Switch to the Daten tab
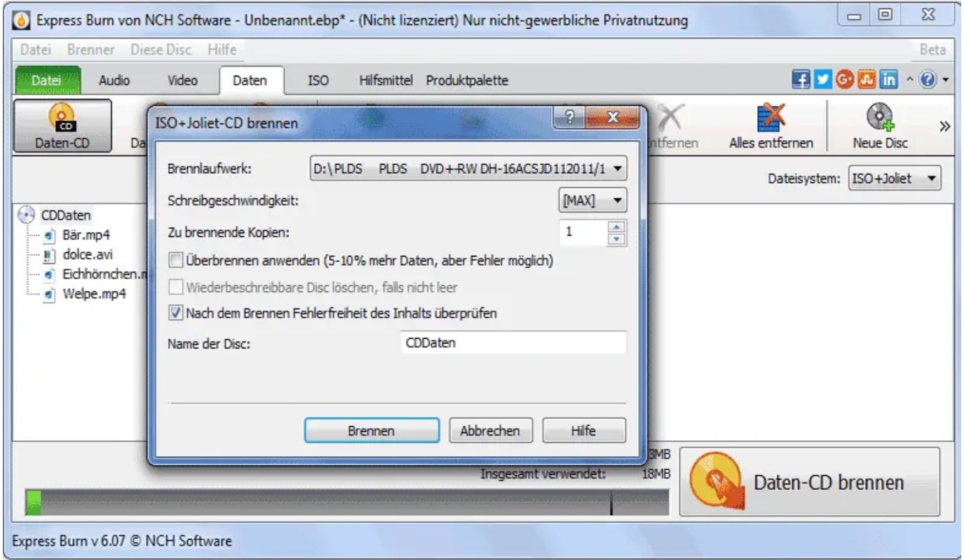The width and height of the screenshot is (964, 560). click(251, 81)
